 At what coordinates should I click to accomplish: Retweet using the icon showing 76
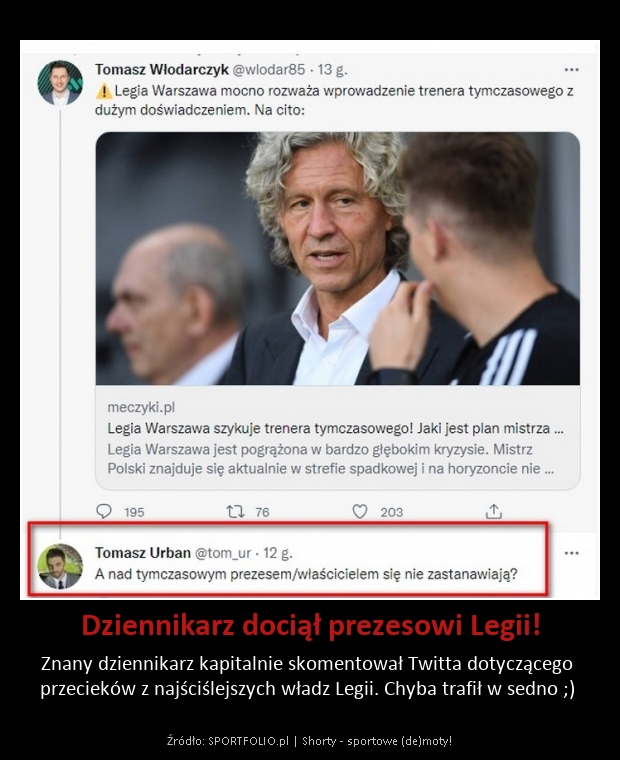coord(236,511)
